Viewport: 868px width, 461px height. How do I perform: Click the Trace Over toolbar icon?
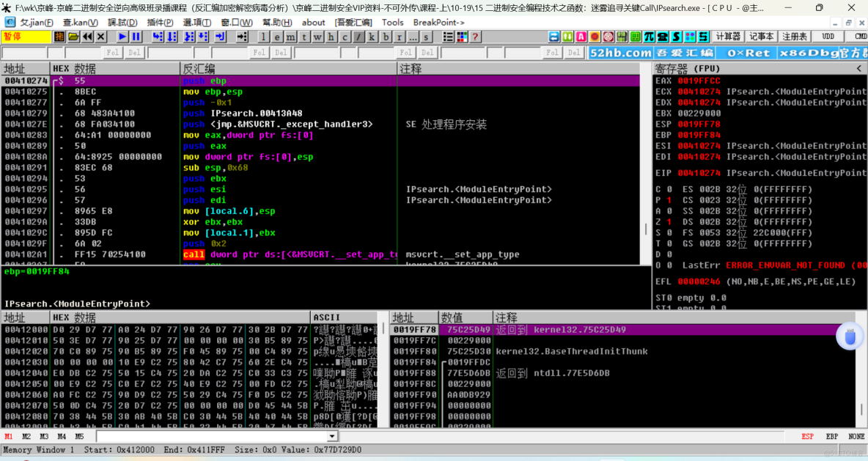[x=203, y=37]
